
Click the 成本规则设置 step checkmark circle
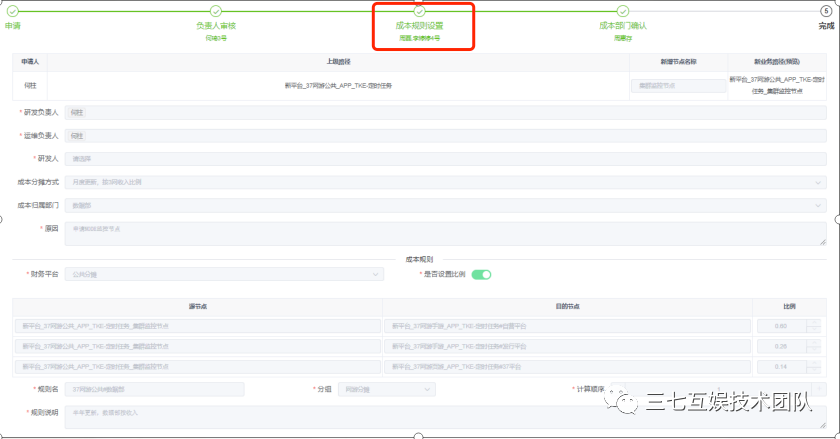click(419, 11)
